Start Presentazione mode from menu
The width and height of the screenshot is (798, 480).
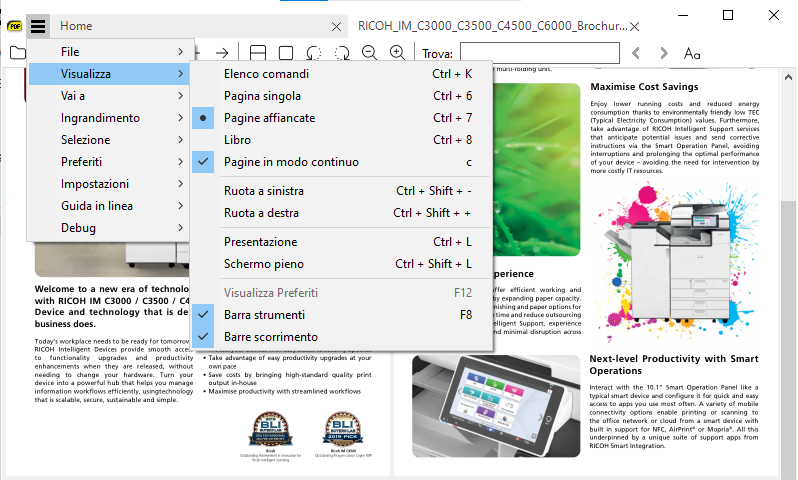point(341,242)
